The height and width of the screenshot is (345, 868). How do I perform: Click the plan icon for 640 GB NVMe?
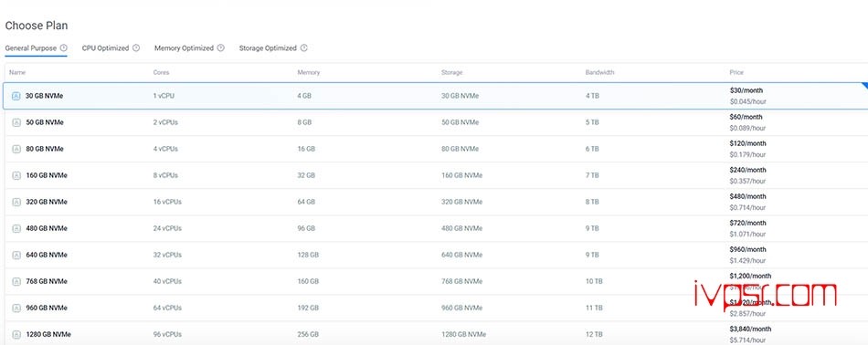[x=16, y=256]
